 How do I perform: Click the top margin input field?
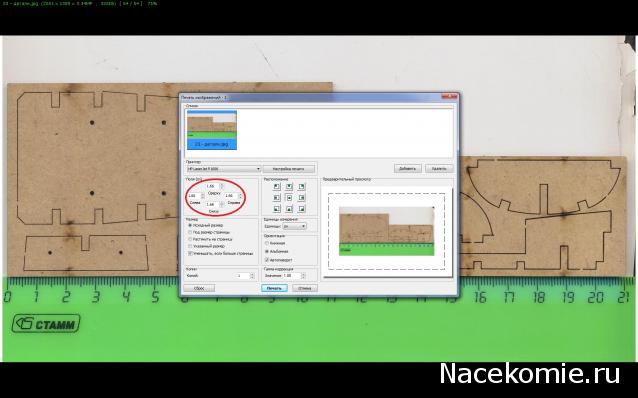tap(212, 186)
